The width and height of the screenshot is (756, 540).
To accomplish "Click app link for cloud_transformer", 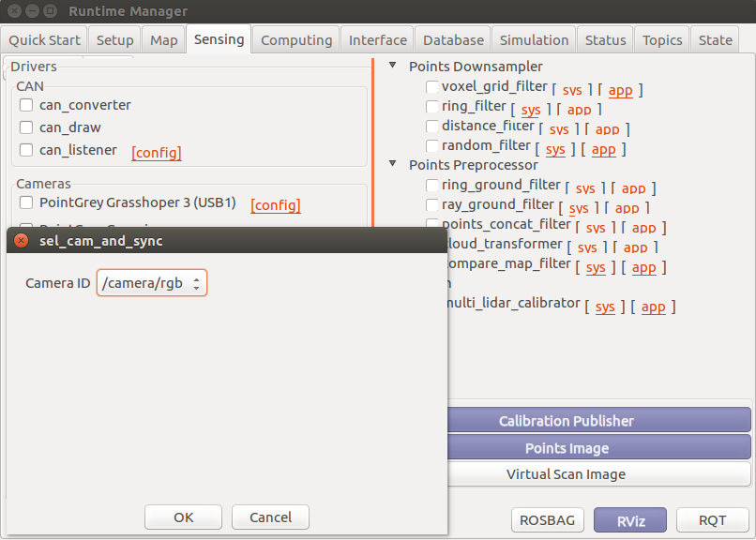I will 635,247.
